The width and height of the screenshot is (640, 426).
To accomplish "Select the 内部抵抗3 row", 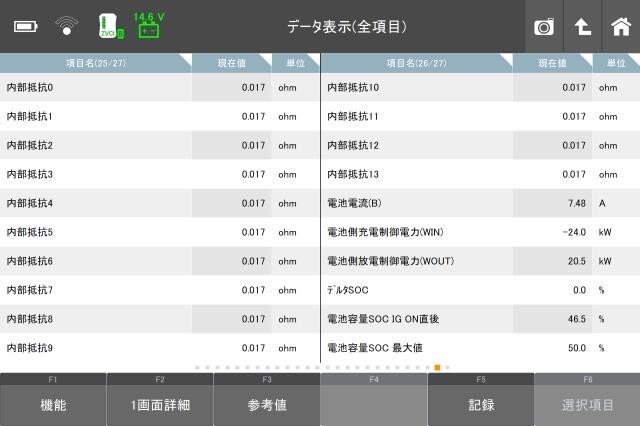I will tap(160, 174).
